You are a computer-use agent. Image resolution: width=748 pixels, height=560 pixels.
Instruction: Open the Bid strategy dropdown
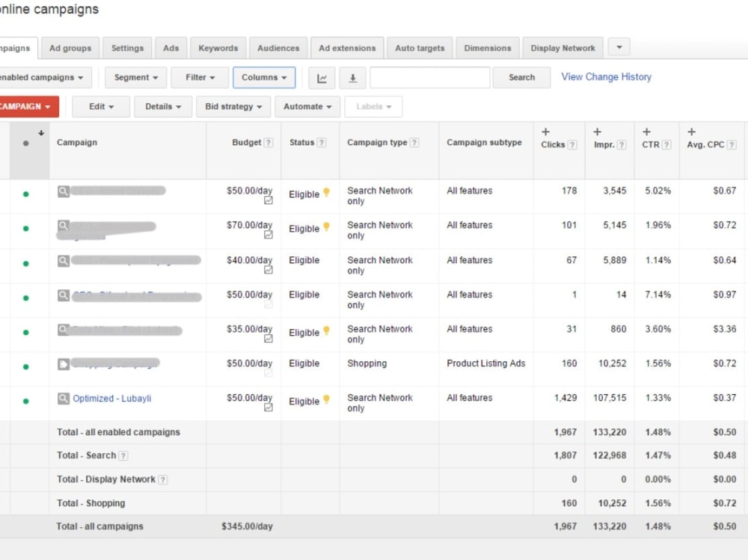click(x=233, y=107)
